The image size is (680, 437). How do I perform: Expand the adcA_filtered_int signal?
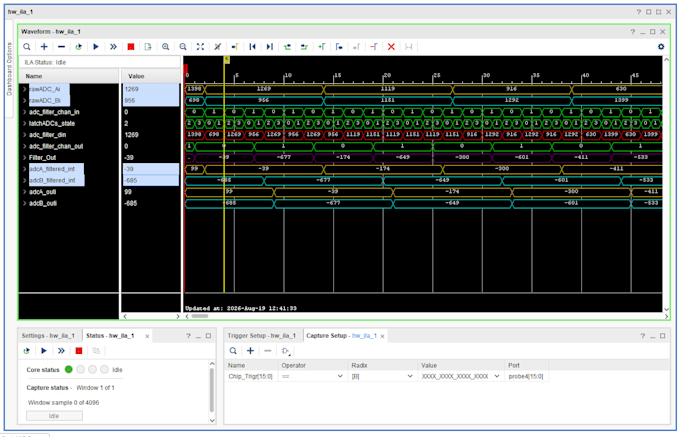pos(25,169)
